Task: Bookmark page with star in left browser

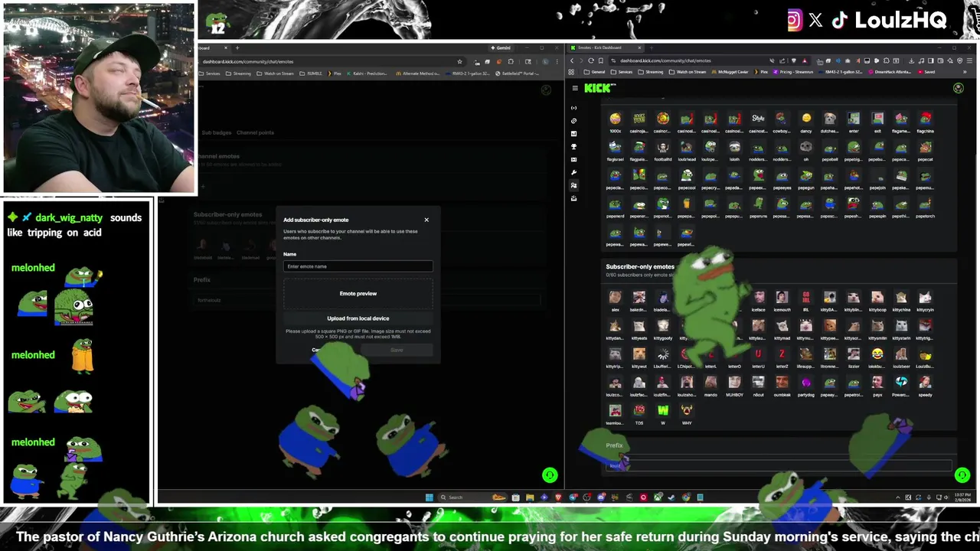Action: (459, 61)
